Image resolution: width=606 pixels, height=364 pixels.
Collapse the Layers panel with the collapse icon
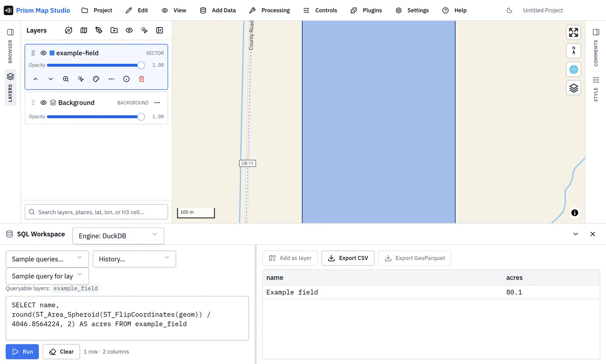159,30
